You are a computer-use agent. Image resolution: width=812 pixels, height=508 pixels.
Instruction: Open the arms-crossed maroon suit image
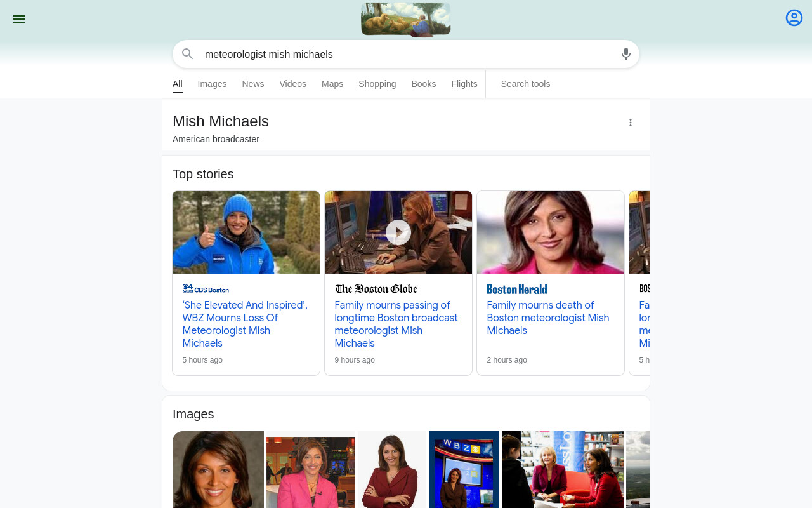tap(392, 470)
